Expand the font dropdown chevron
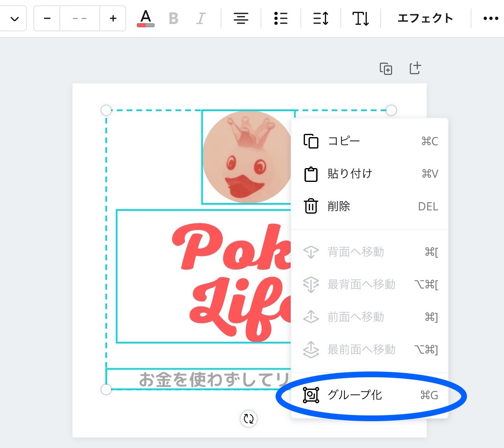The width and height of the screenshot is (504, 448). point(15,19)
